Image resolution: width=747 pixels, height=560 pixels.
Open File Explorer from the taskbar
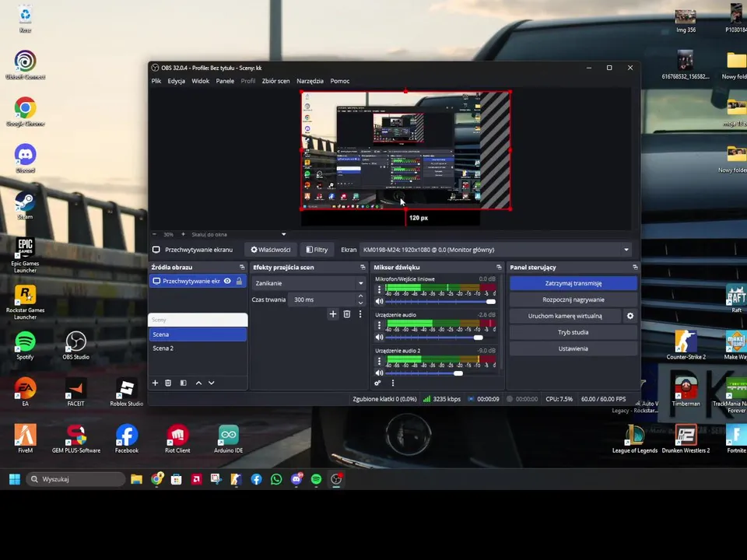coord(137,479)
